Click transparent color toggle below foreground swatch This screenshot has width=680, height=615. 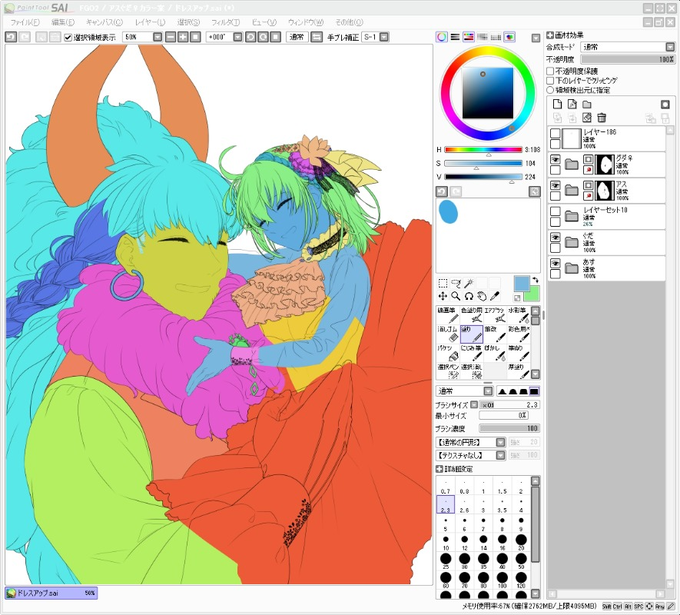click(x=517, y=298)
